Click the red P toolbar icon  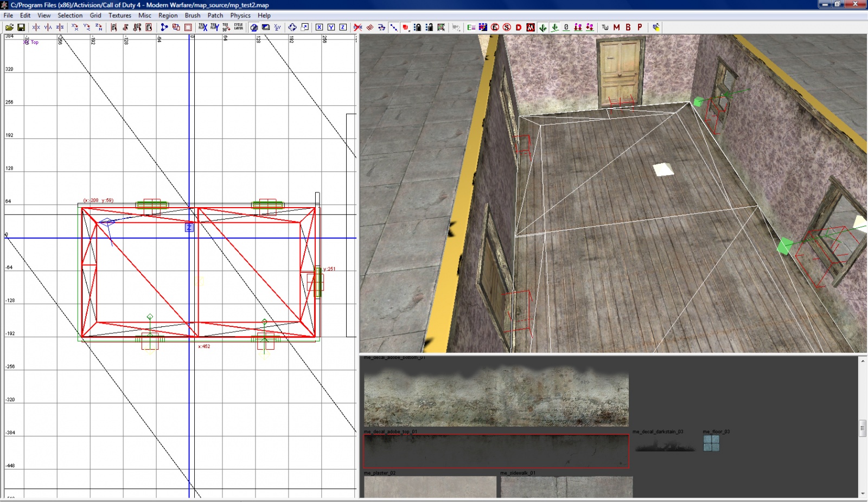pos(640,27)
